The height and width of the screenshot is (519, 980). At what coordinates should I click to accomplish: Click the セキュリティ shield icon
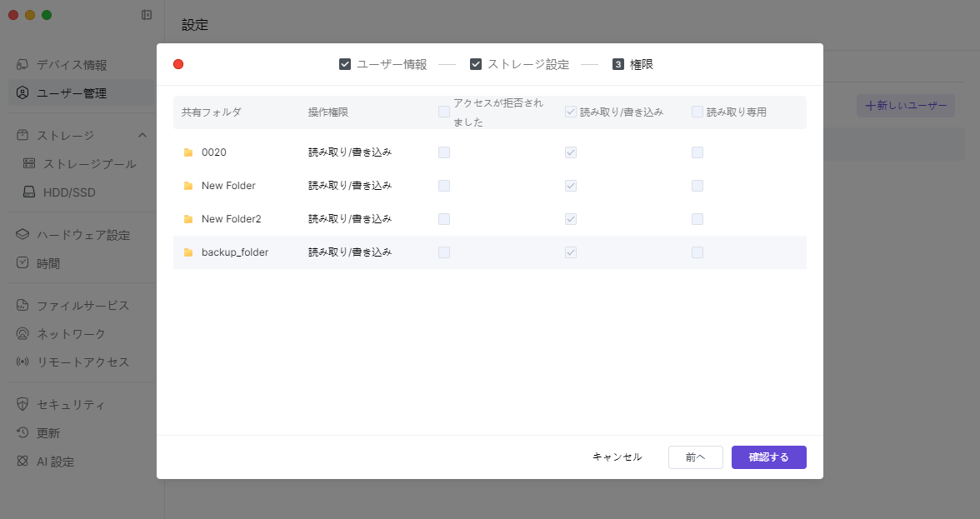pyautogui.click(x=22, y=405)
